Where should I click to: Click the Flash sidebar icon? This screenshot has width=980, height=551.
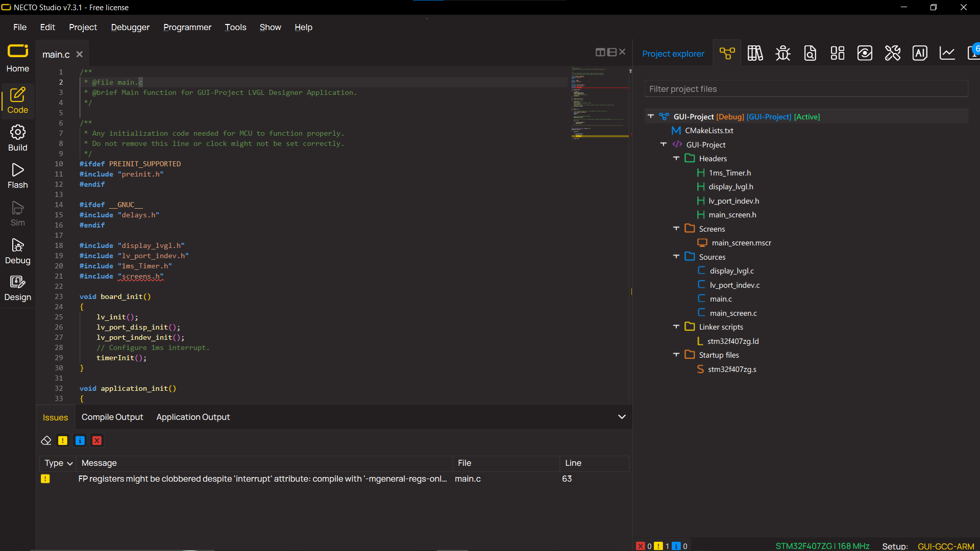tap(17, 176)
